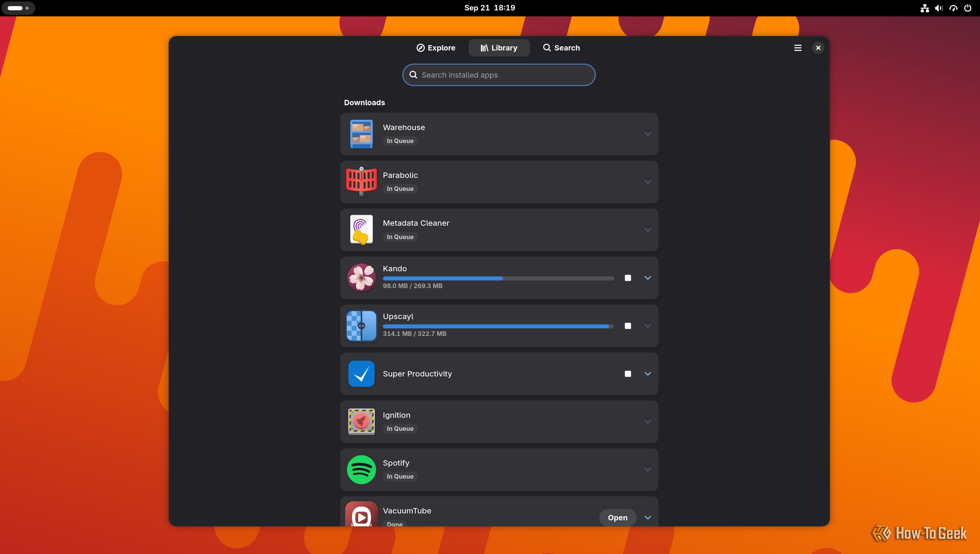Expand the Parabolic download row
The image size is (980, 554).
point(648,182)
